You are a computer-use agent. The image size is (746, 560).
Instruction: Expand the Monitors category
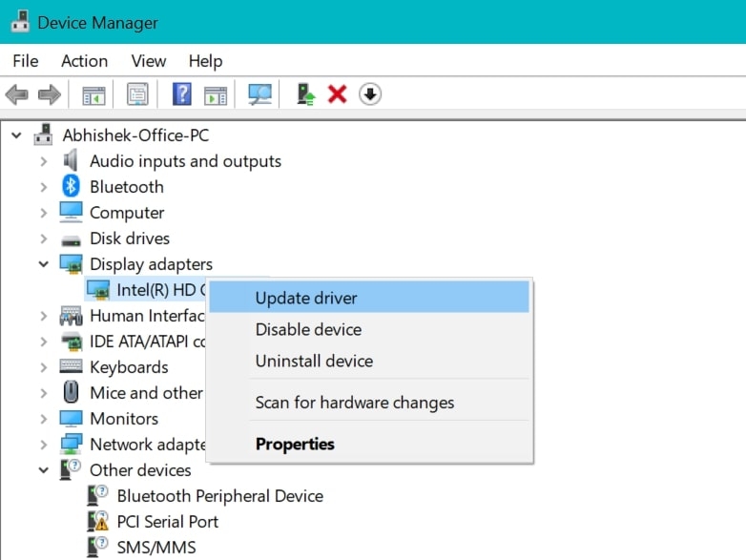(x=44, y=419)
